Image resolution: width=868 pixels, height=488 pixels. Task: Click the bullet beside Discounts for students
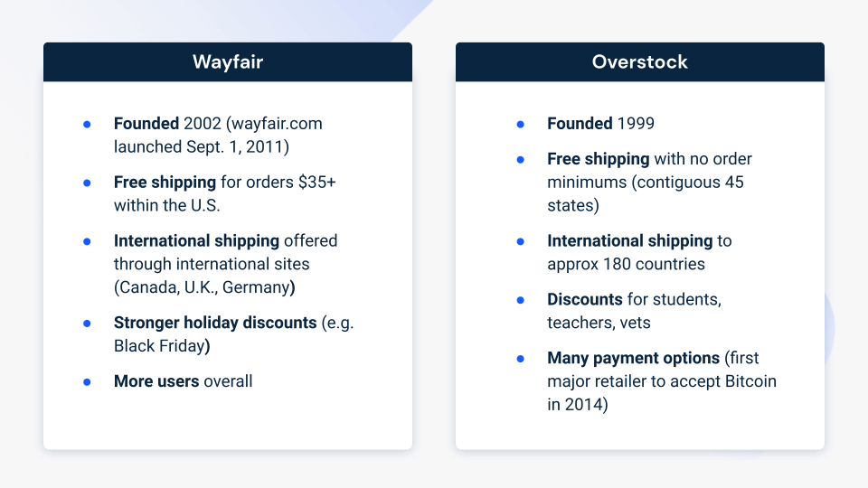coord(521,300)
